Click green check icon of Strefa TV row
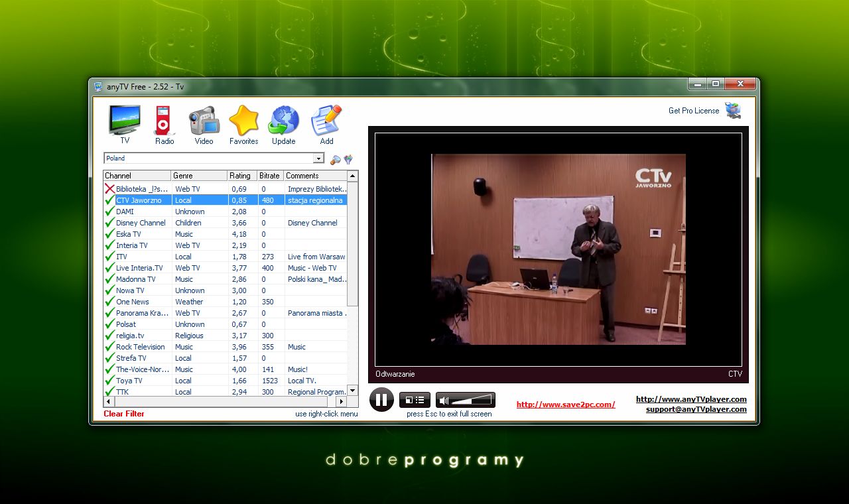This screenshot has height=504, width=849. (109, 358)
